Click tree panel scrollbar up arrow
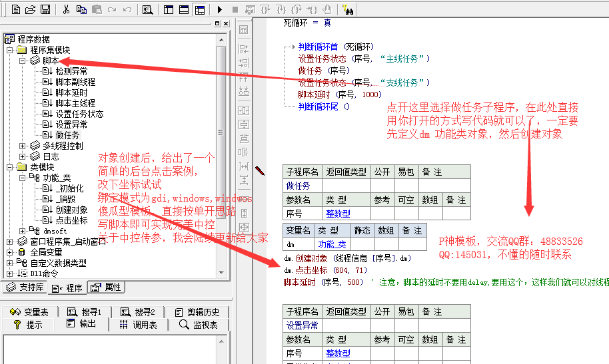 pos(221,40)
